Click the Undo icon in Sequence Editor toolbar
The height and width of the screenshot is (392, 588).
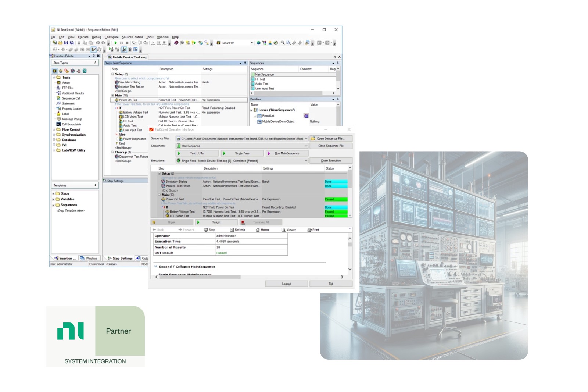tap(97, 43)
